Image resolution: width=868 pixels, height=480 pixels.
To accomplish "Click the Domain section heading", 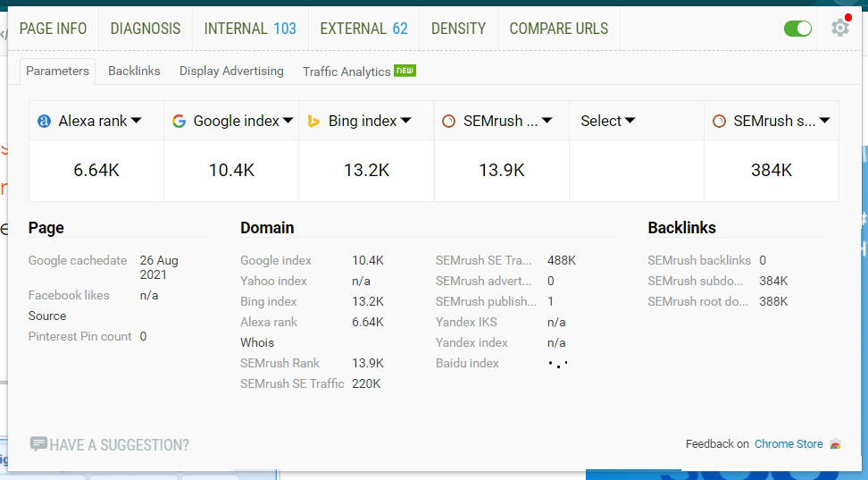I will point(267,228).
